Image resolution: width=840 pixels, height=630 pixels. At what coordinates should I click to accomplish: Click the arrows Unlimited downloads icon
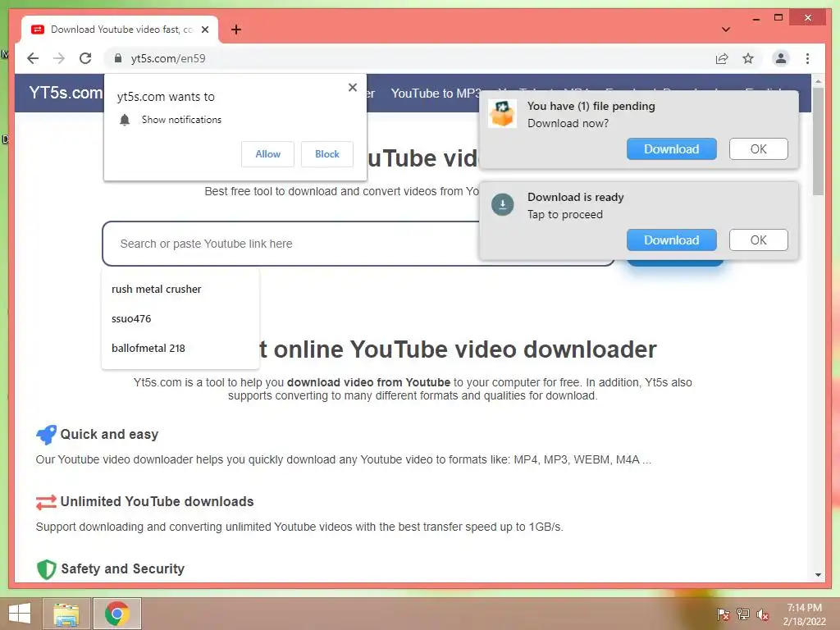coord(46,502)
